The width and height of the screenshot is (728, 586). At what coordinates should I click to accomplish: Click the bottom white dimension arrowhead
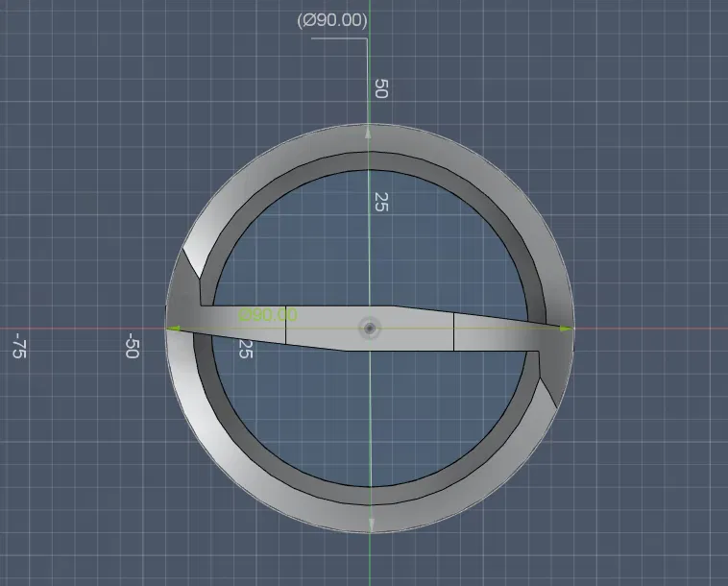click(x=371, y=525)
